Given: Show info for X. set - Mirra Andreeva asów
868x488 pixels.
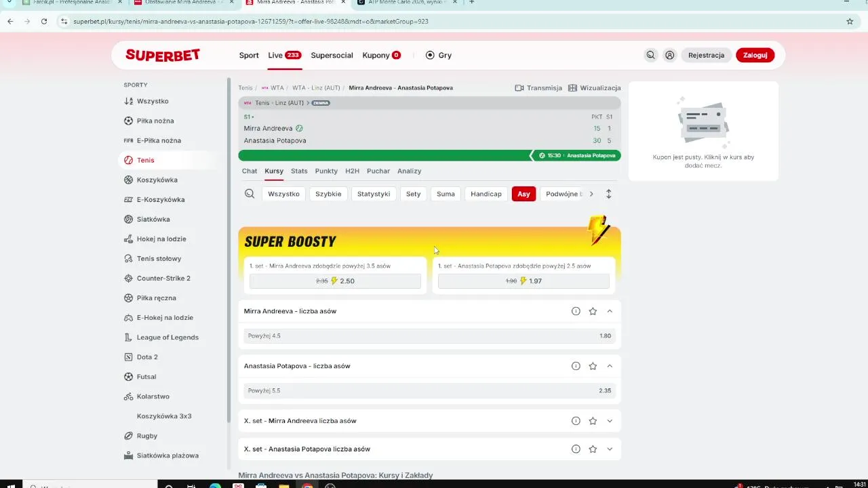Looking at the screenshot, I should click(x=576, y=421).
